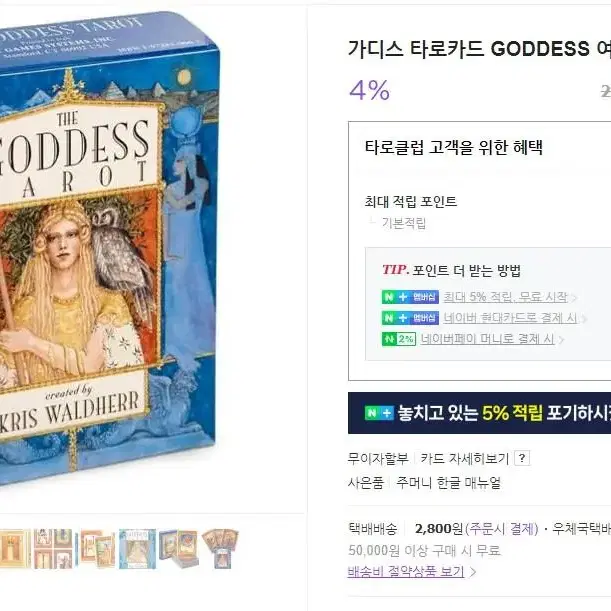Screen dimensions: 611x611
Task: Expand arrow next to 배송비 절약상품 보기
Action: point(473,572)
